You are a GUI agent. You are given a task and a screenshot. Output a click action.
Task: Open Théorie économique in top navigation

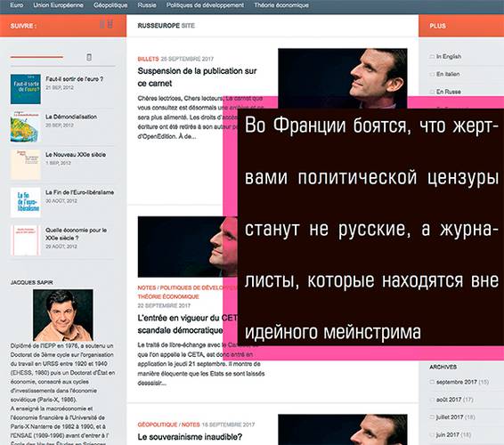[x=281, y=5]
